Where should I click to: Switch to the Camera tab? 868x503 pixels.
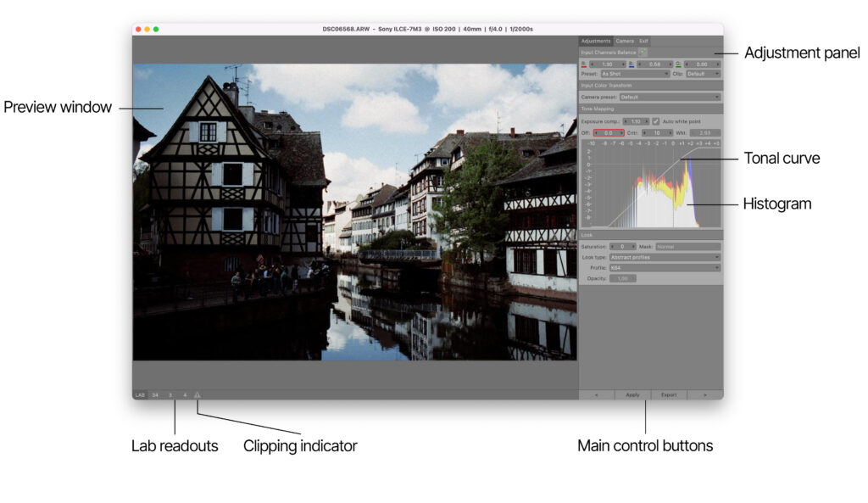(x=625, y=41)
